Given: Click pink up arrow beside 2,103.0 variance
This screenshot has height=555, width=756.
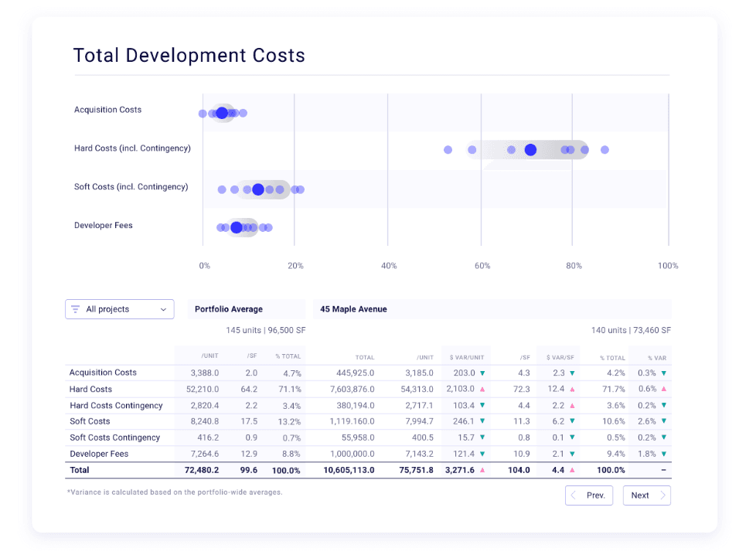Looking at the screenshot, I should [x=482, y=390].
